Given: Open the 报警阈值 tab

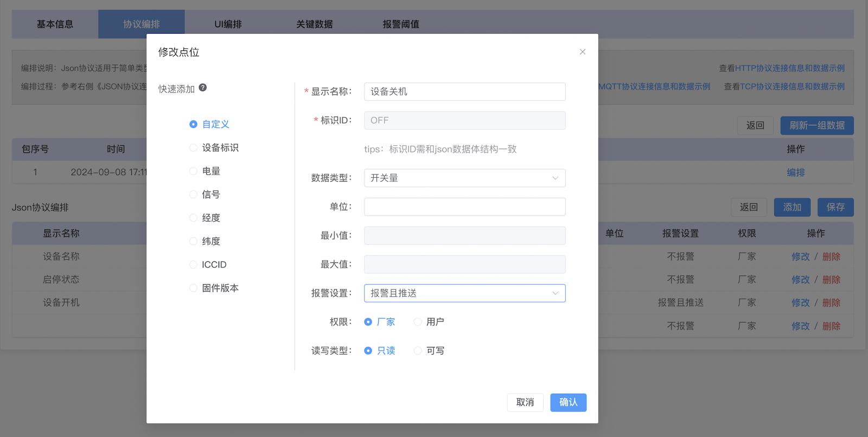Looking at the screenshot, I should point(401,24).
